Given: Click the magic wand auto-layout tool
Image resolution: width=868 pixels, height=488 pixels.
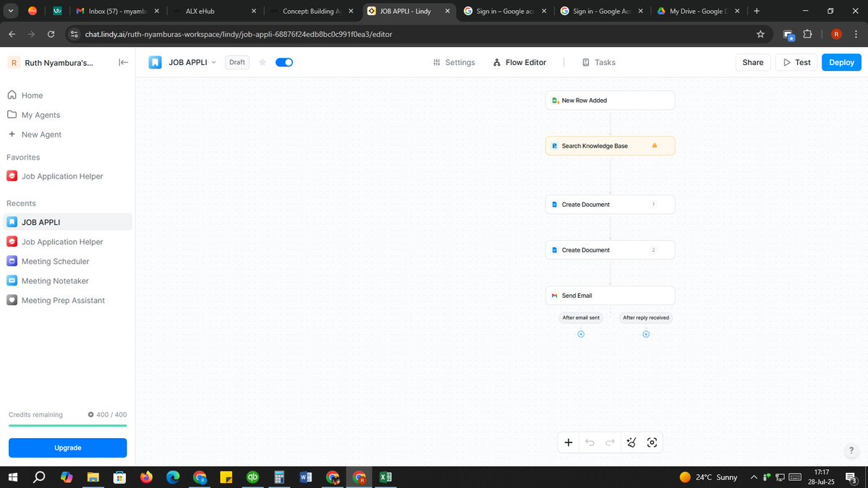Looking at the screenshot, I should 631,442.
